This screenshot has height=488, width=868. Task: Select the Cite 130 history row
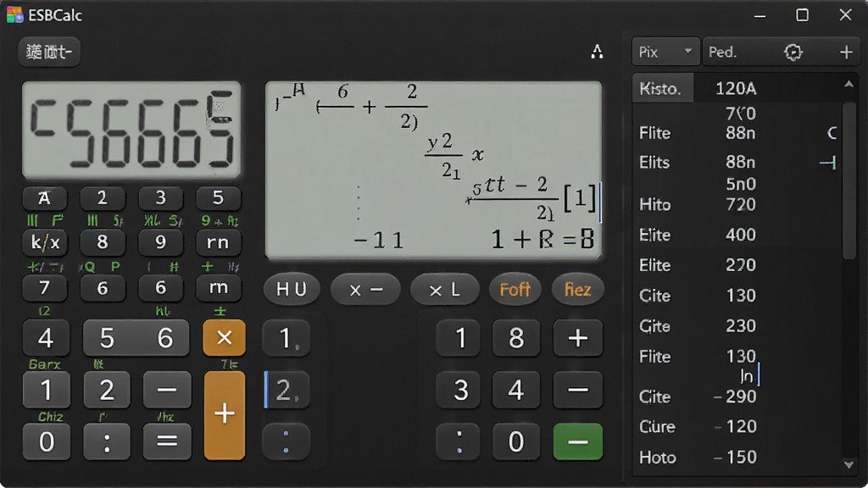[x=737, y=296]
